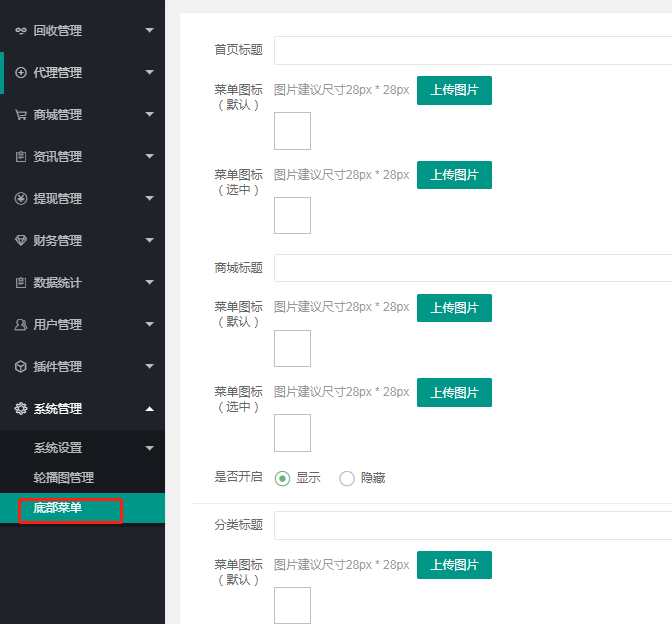Open the 财务管理 menu
Viewport: 672px width, 624px height.
coord(82,240)
